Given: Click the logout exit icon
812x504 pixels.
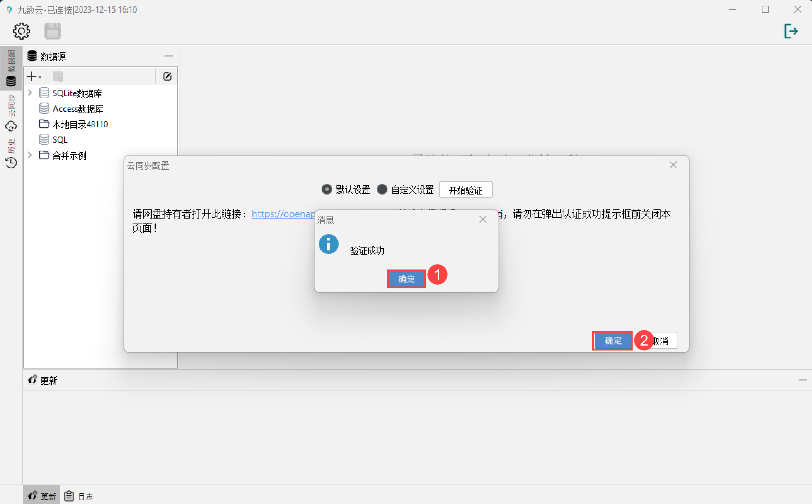Looking at the screenshot, I should [x=790, y=31].
